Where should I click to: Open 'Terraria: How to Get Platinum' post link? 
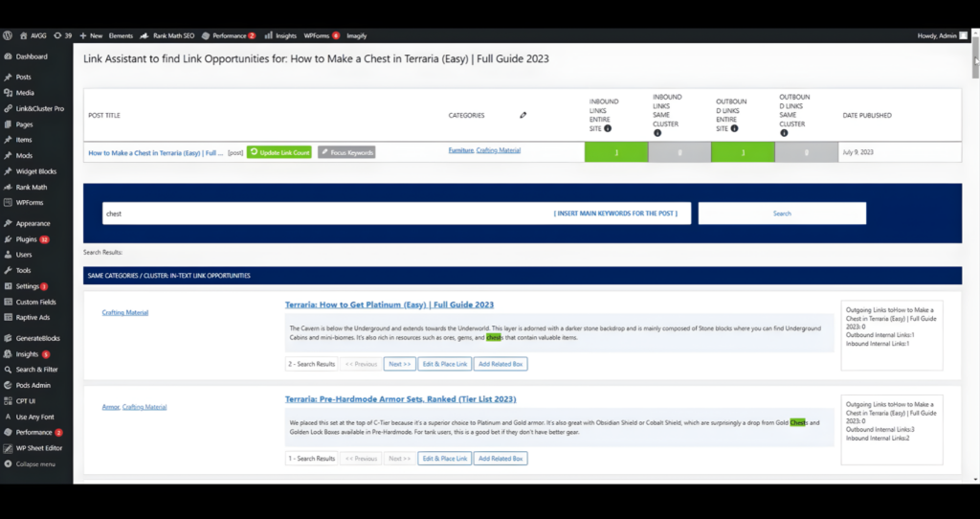(389, 305)
